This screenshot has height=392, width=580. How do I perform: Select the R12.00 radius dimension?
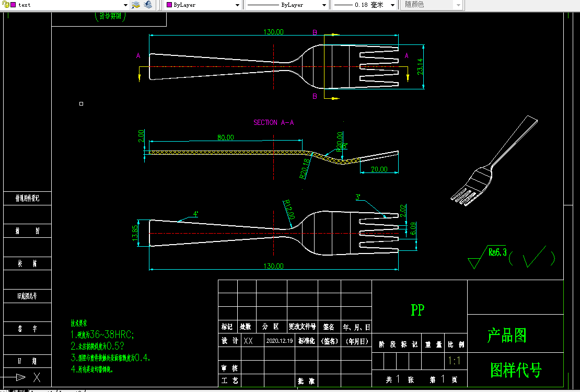289,210
